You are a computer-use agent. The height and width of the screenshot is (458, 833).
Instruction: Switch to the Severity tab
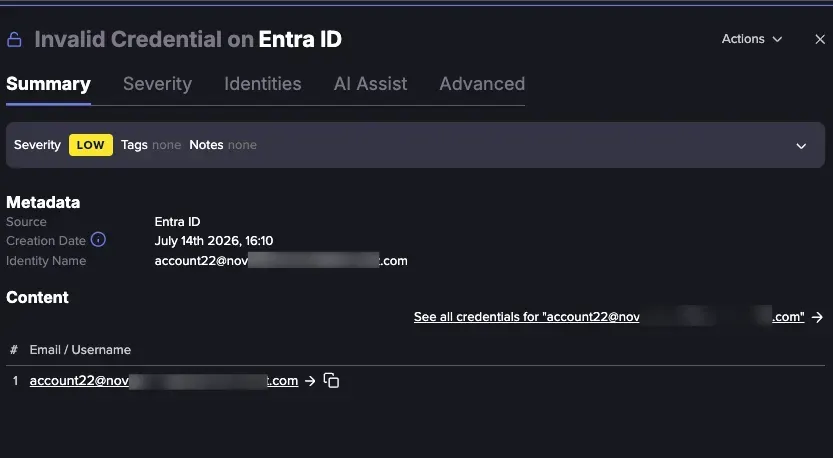pos(157,84)
